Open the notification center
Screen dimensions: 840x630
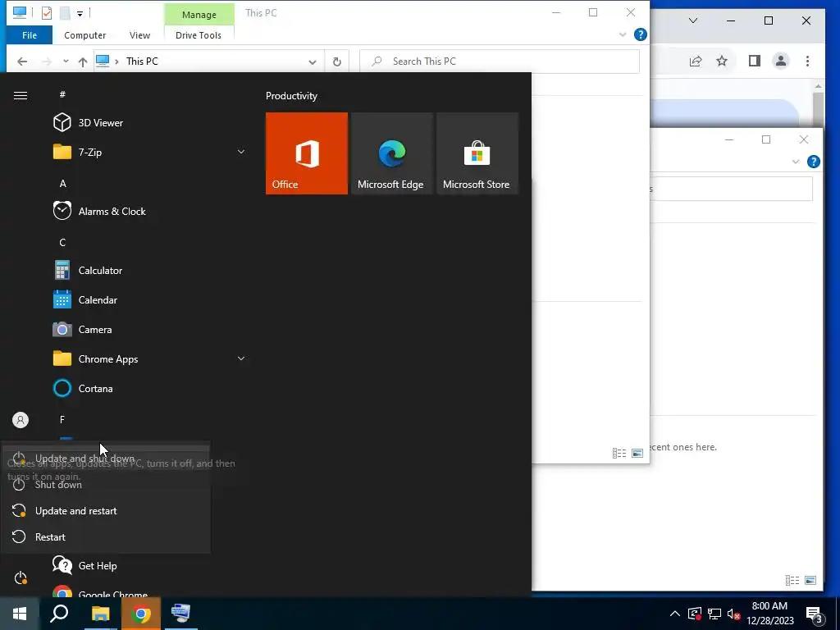[815, 614]
